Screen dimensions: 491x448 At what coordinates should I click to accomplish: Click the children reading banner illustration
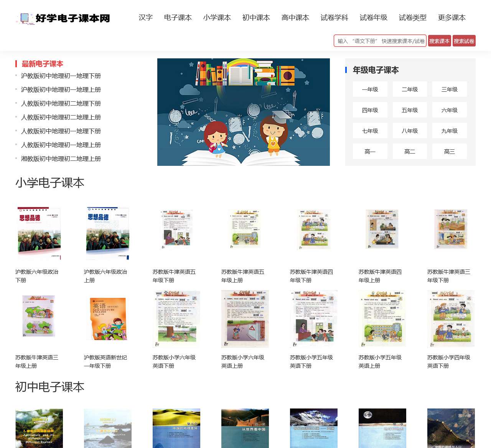tap(243, 112)
